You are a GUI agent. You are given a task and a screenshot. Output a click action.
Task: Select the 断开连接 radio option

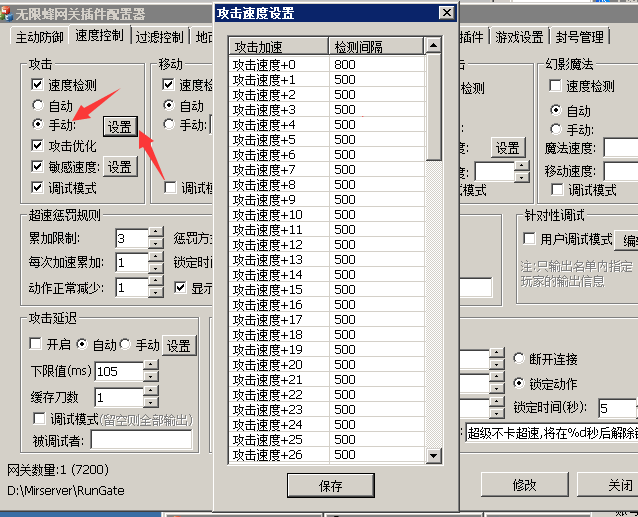(519, 359)
